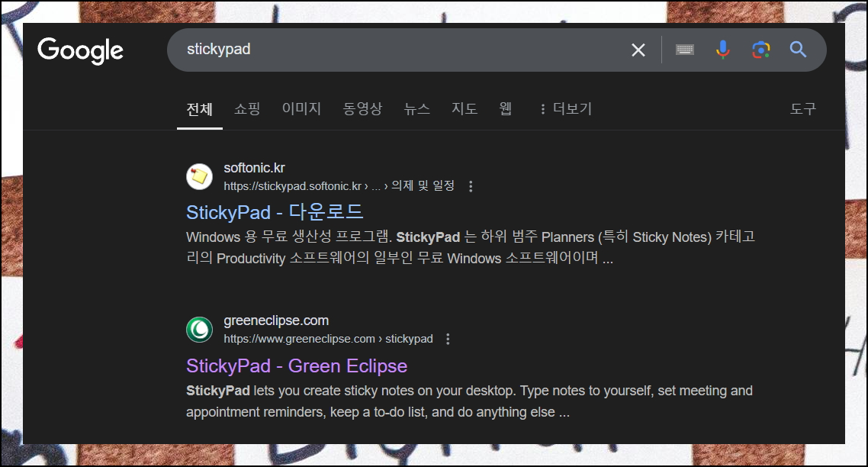Click the Google logo
The height and width of the screenshot is (467, 868).
pos(80,50)
